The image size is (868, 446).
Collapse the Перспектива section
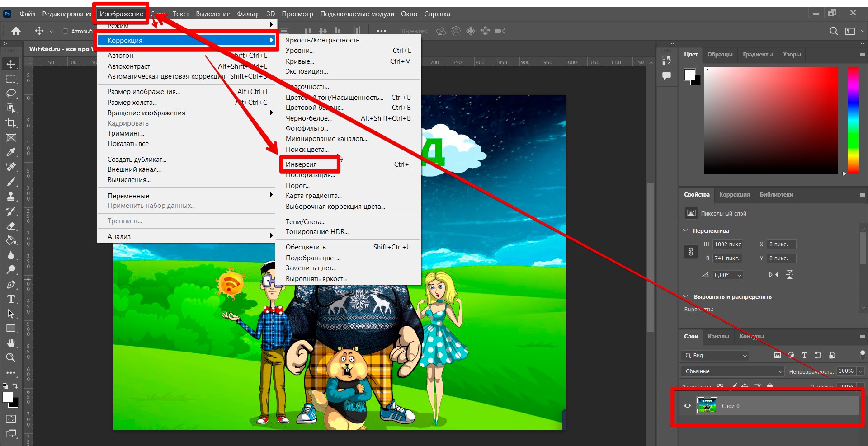pos(685,230)
